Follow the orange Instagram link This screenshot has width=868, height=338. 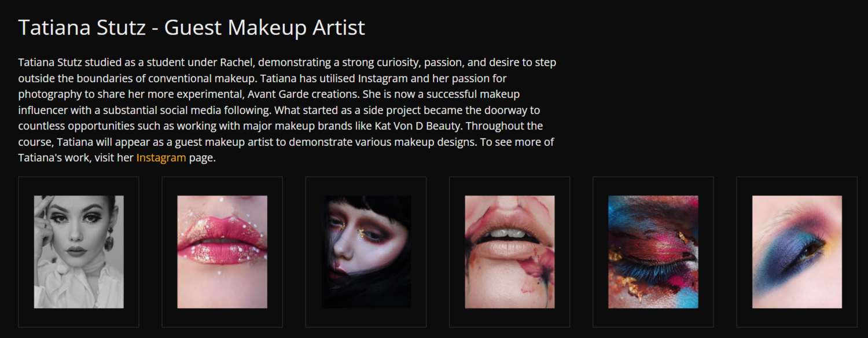point(161,157)
